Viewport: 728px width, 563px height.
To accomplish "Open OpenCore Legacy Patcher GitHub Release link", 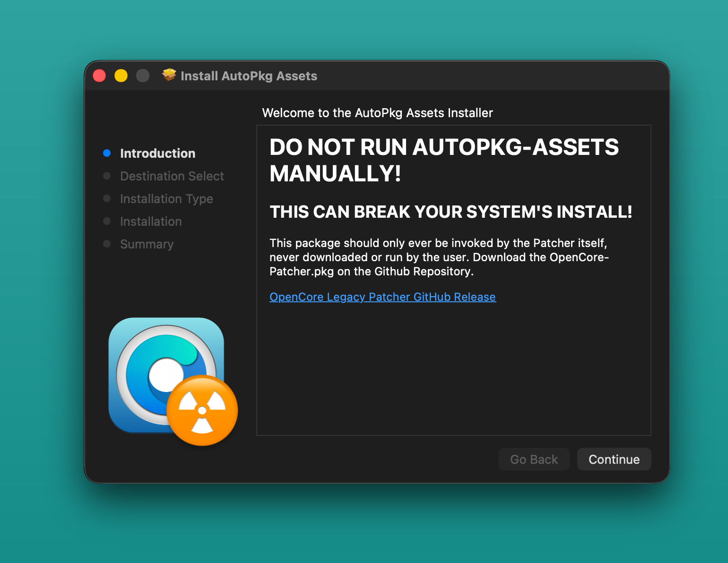I will pos(382,297).
